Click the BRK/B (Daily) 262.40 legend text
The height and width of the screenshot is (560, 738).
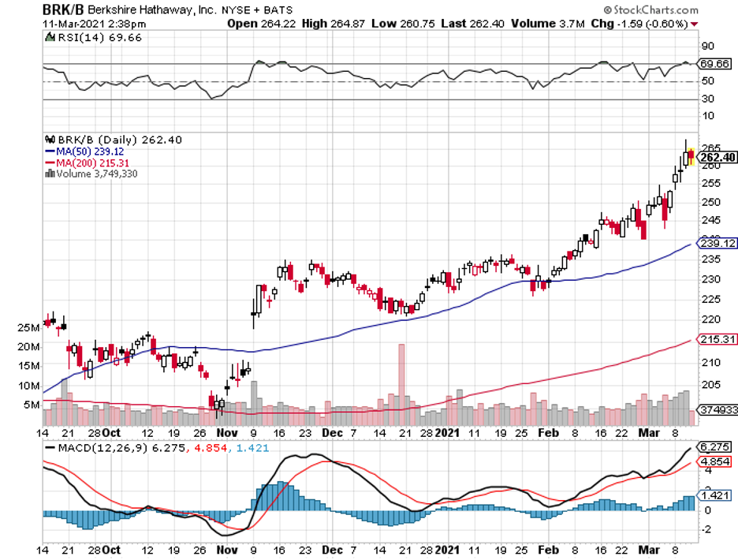click(x=120, y=140)
